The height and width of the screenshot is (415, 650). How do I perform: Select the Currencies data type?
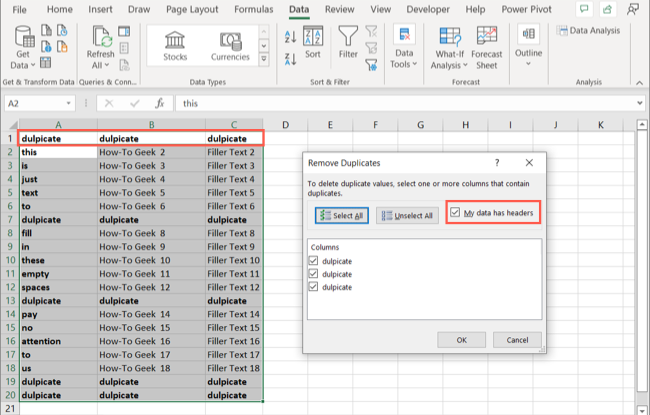(230, 46)
